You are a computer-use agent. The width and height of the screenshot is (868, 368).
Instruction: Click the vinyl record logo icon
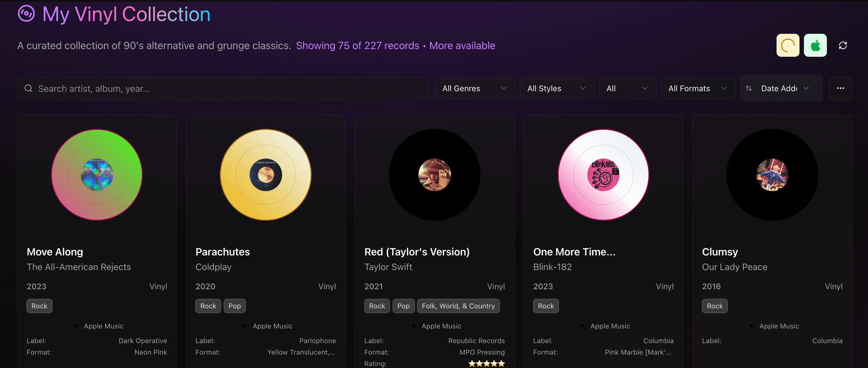[x=26, y=14]
